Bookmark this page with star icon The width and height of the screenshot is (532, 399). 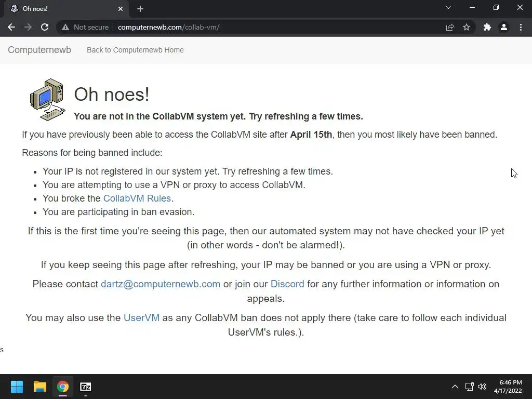[x=467, y=27]
